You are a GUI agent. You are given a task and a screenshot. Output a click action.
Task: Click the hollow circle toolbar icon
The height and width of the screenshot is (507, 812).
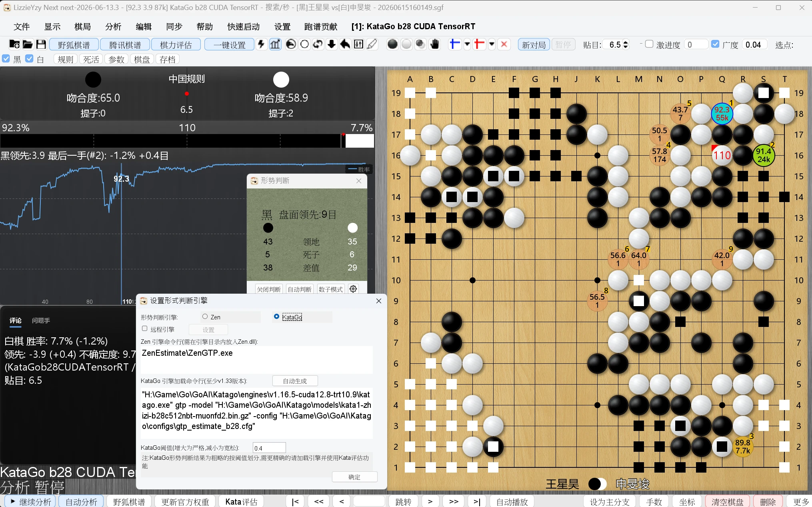(x=304, y=44)
